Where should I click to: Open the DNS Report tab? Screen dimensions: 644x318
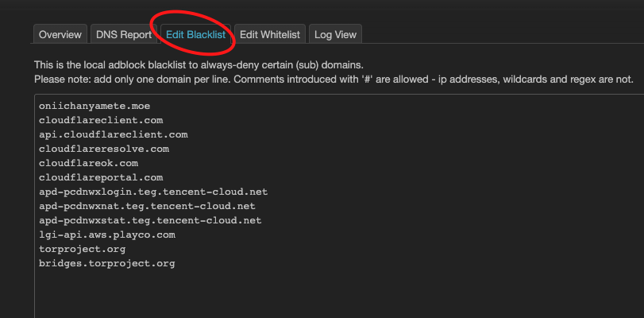click(124, 34)
